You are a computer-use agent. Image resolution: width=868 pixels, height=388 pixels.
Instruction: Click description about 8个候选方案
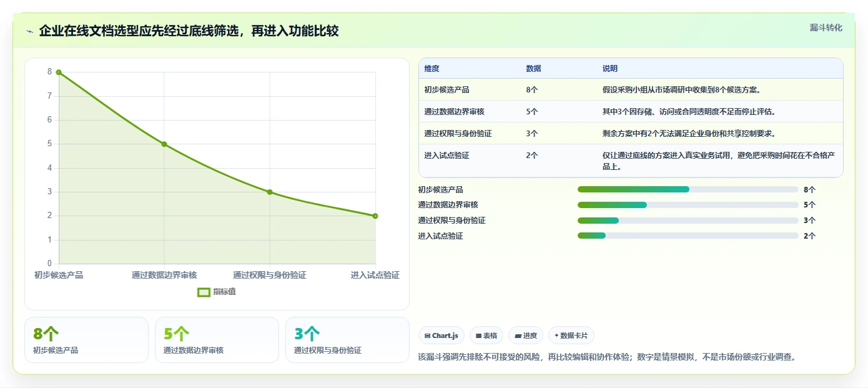(x=681, y=90)
